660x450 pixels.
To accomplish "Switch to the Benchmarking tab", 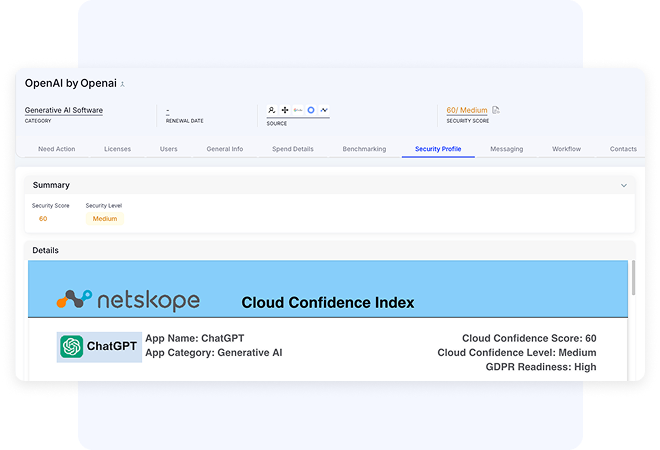I will (x=364, y=149).
